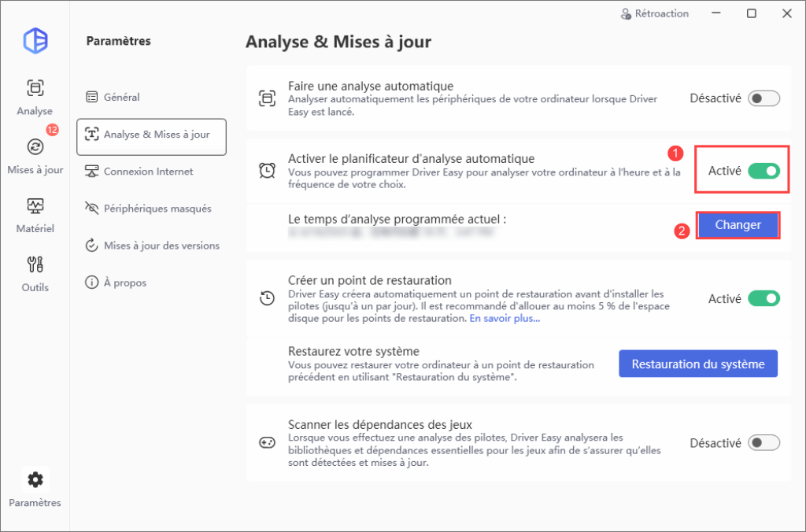Click the game controller icon
Image resolution: width=806 pixels, height=532 pixels.
pos(267,442)
